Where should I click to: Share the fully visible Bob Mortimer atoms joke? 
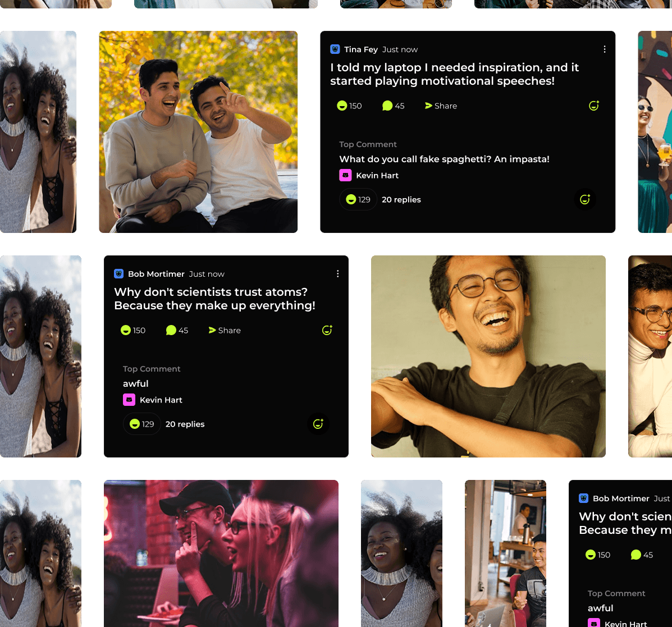click(x=225, y=331)
